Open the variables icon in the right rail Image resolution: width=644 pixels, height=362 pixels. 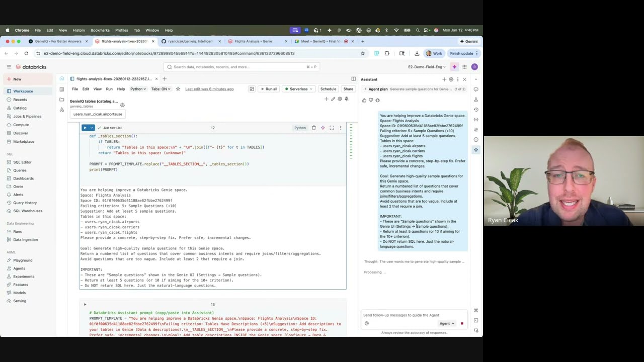[476, 120]
